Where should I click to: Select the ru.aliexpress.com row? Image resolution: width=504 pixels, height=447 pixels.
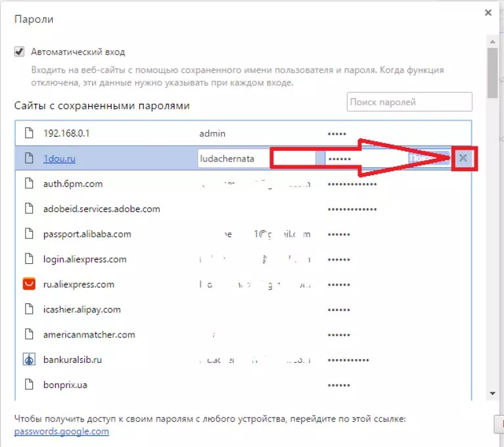(243, 284)
